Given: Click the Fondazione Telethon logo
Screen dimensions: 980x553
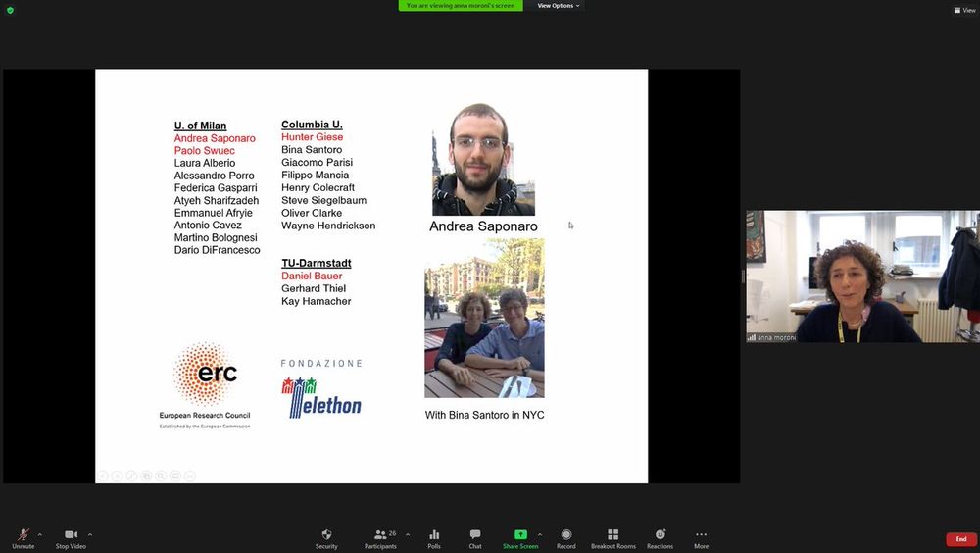Looking at the screenshot, I should point(321,388).
